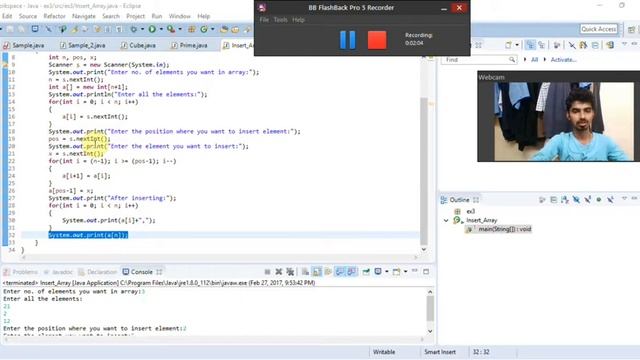Screen dimensions: 640x360
Task: Open Task List view menu triangle
Action: pyautogui.click(x=624, y=44)
